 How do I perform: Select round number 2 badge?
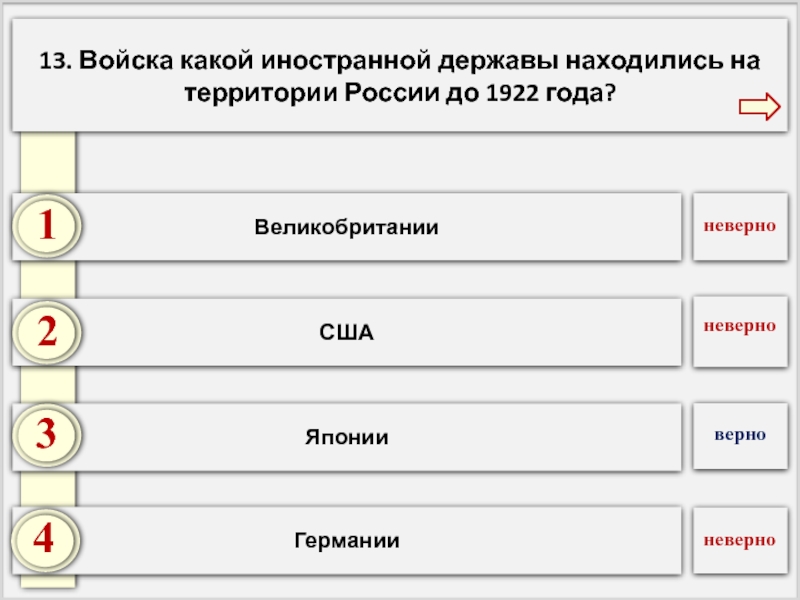click(46, 332)
